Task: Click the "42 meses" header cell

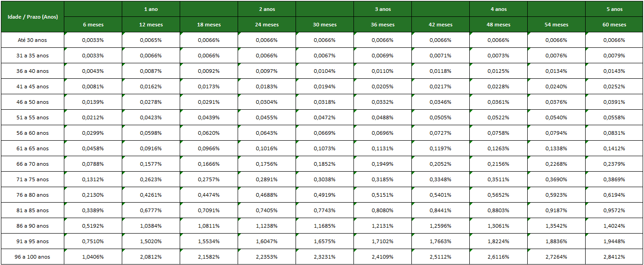Action: tap(441, 25)
